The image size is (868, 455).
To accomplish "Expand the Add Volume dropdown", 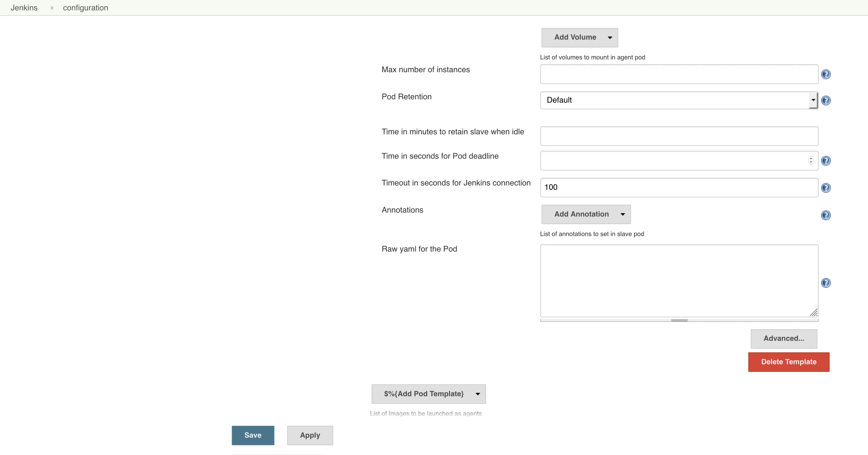I will click(x=580, y=37).
